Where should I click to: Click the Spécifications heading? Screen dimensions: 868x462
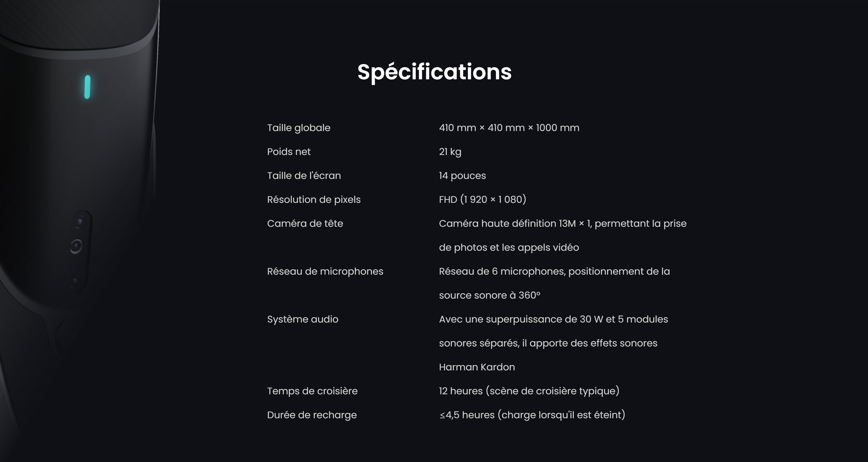coord(434,72)
